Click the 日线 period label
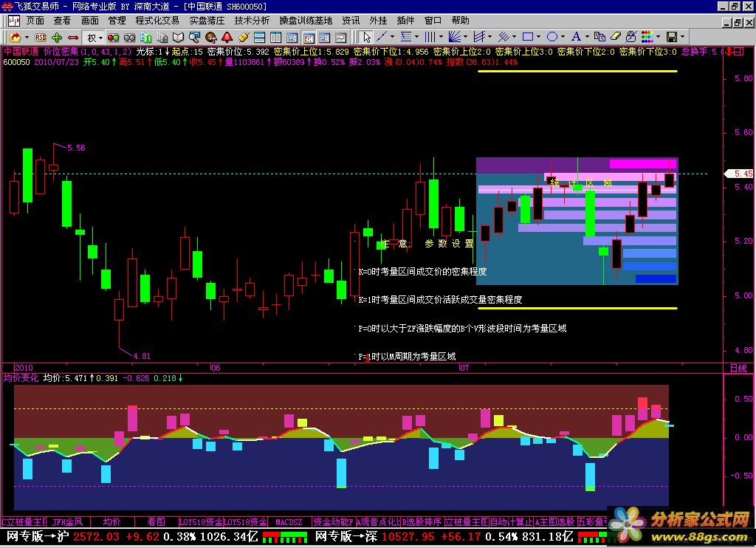Viewport: 756px width, 548px height. (738, 369)
